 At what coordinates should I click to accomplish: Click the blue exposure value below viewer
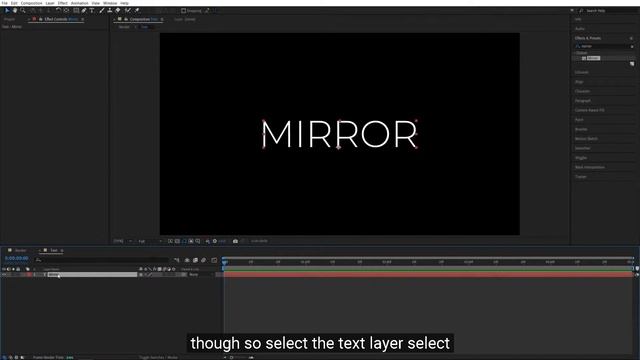[x=222, y=241]
